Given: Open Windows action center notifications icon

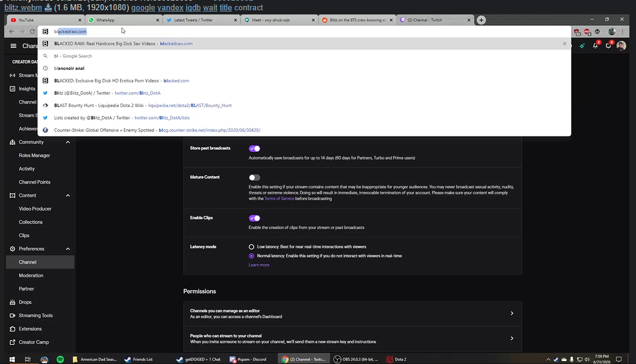Looking at the screenshot, I should pyautogui.click(x=619, y=360).
